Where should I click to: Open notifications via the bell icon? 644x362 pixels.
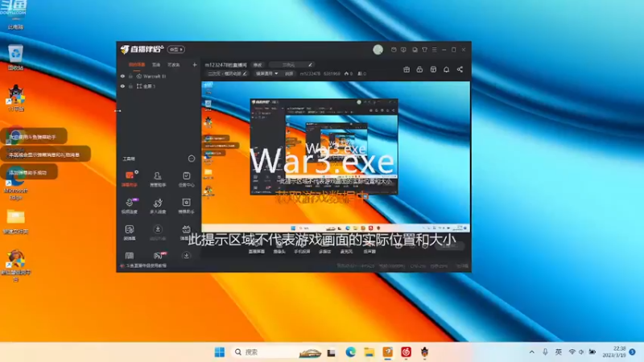click(x=447, y=69)
